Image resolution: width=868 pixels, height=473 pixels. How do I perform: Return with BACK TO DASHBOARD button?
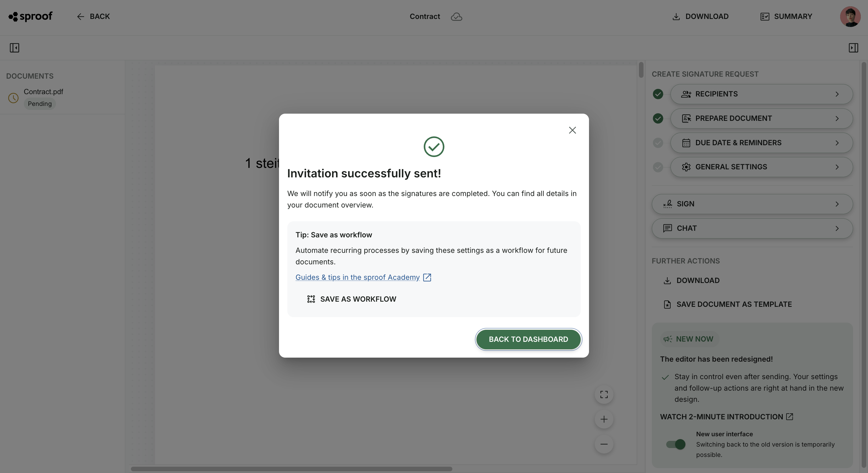point(528,339)
